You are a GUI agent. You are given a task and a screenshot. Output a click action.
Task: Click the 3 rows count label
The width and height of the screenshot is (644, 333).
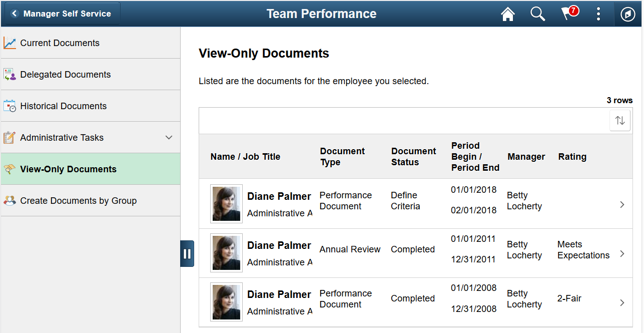click(619, 101)
